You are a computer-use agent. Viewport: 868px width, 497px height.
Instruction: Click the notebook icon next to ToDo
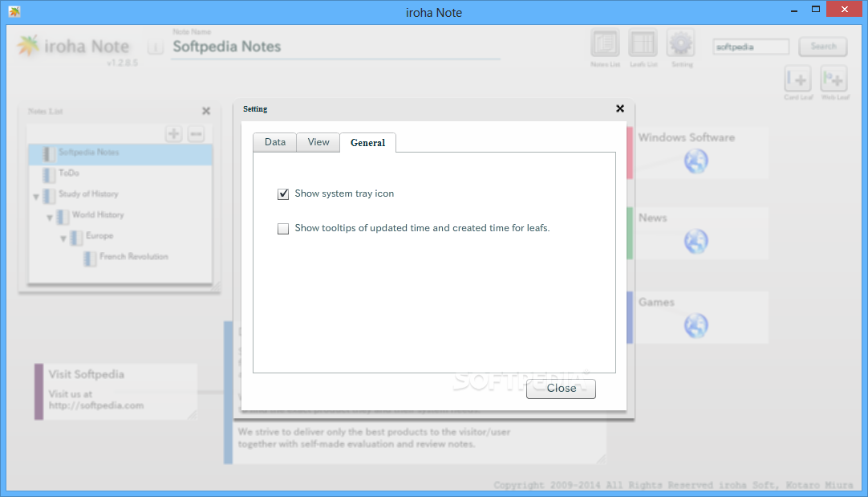click(49, 174)
